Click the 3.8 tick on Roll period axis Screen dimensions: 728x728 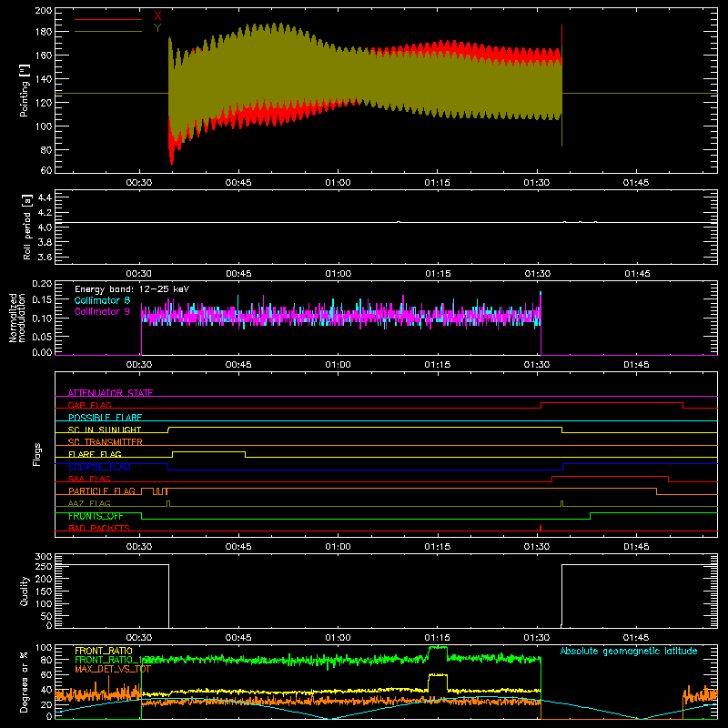[x=45, y=242]
